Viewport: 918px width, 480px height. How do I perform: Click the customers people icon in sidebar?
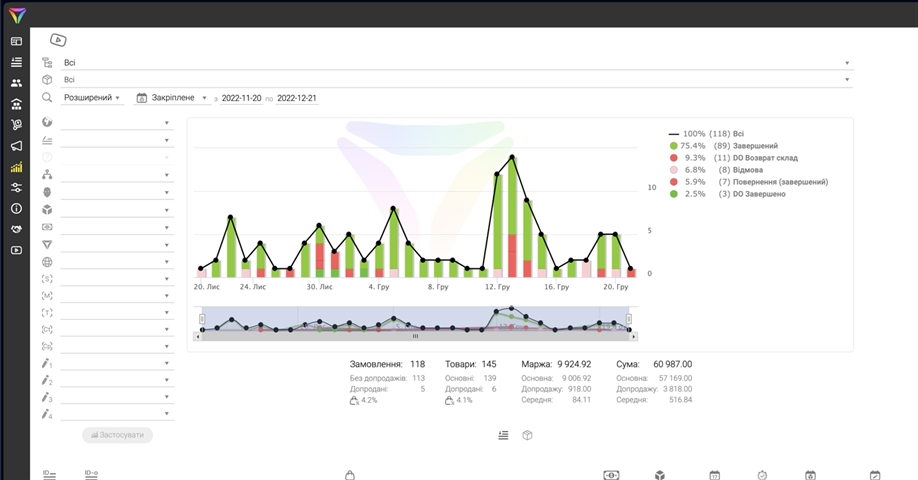pyautogui.click(x=16, y=83)
